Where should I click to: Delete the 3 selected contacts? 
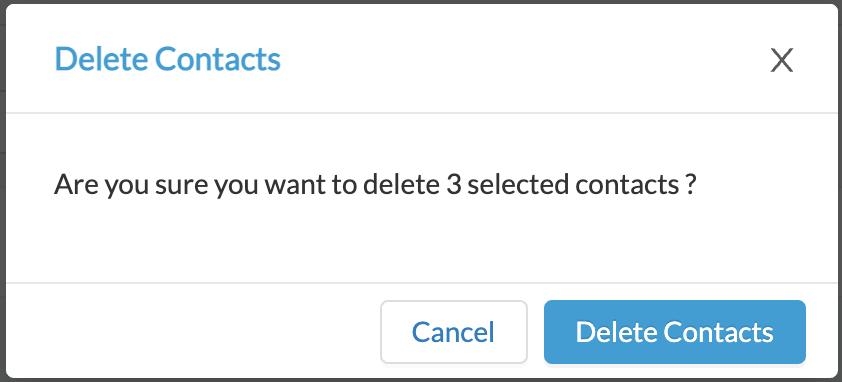[x=674, y=332]
